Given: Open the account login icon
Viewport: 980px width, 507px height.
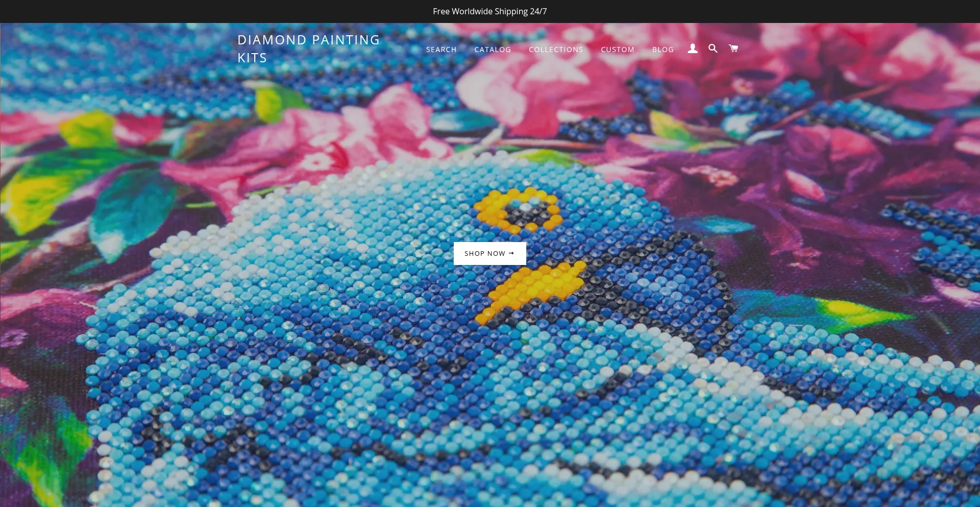Looking at the screenshot, I should [692, 49].
